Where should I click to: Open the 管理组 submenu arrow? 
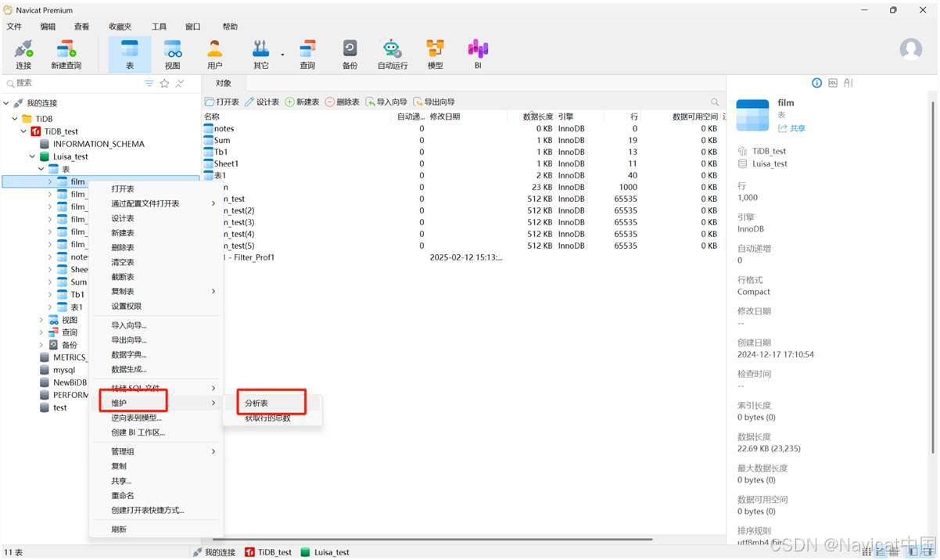(213, 451)
